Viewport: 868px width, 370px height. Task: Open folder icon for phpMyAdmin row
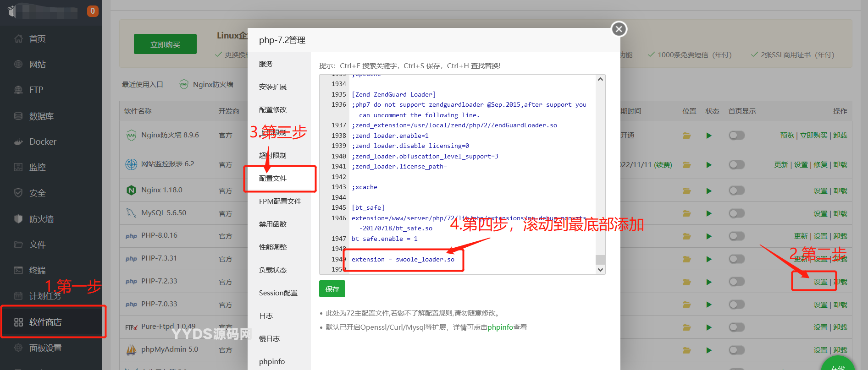tap(686, 350)
